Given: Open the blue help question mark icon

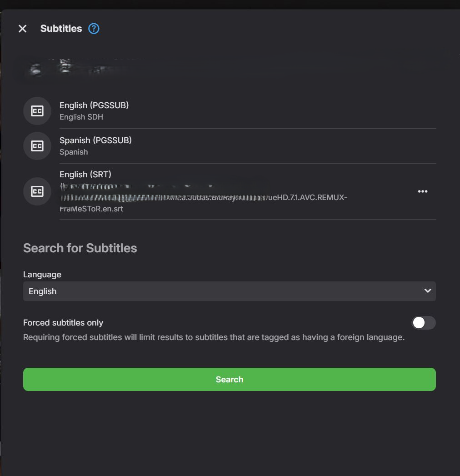Looking at the screenshot, I should [x=94, y=29].
